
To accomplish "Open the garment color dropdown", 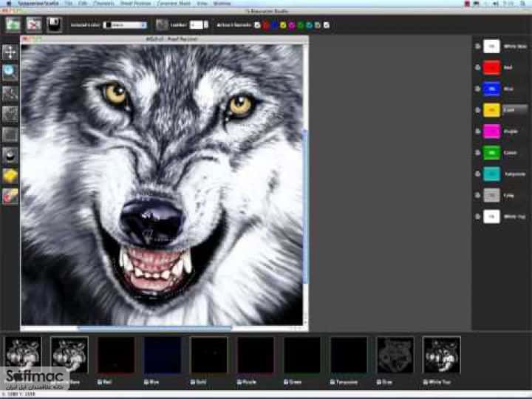I will [125, 25].
